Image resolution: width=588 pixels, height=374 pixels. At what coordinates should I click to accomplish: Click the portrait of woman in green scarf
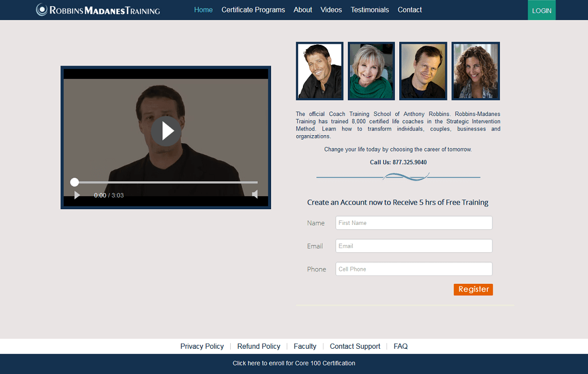click(371, 71)
